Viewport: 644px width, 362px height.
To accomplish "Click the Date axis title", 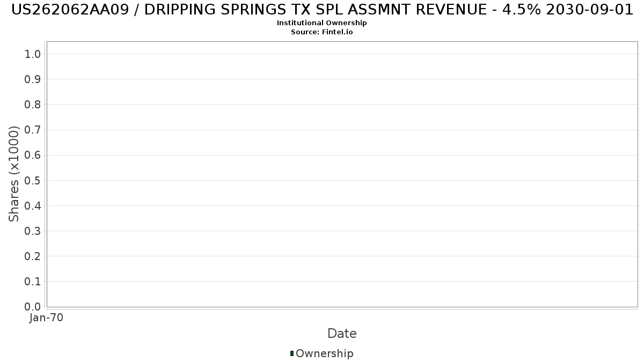I will click(342, 334).
